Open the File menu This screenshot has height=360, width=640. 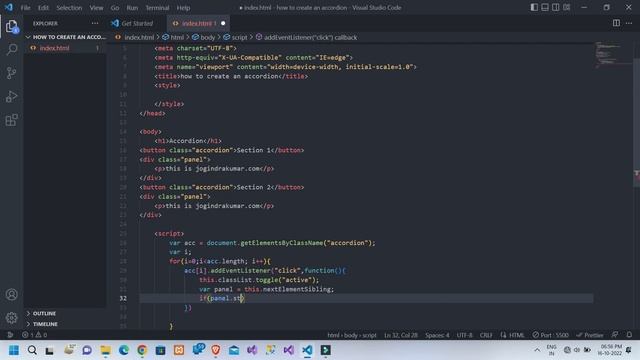click(x=25, y=8)
